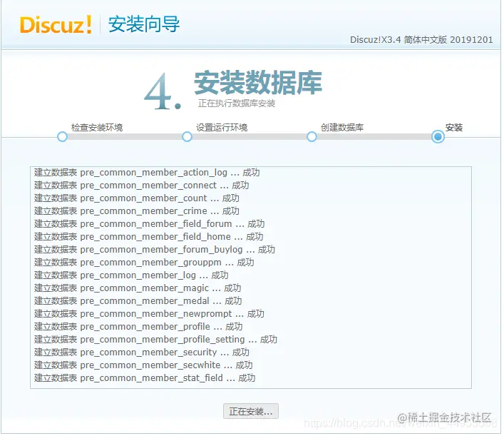Click the 正在执行数据库安装 subtitle

pos(237,104)
